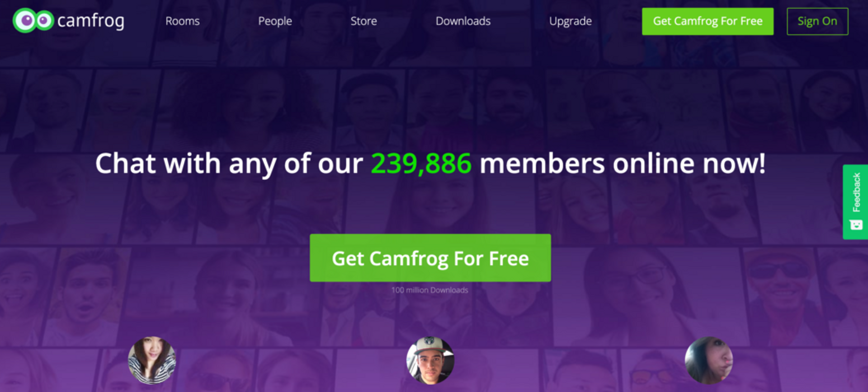Open the Upgrade page
Image resolution: width=868 pixels, height=392 pixels.
(x=570, y=21)
